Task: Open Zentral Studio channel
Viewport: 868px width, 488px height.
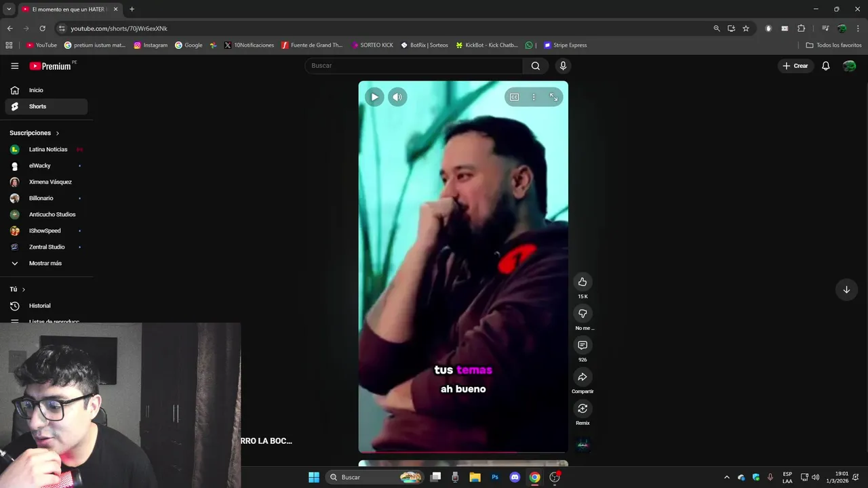Action: pyautogui.click(x=46, y=247)
